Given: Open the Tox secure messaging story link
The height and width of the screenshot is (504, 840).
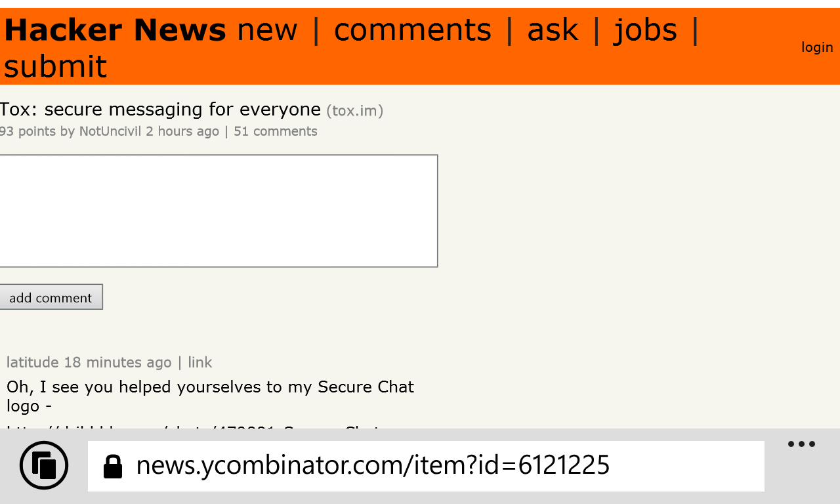Looking at the screenshot, I should (160, 109).
